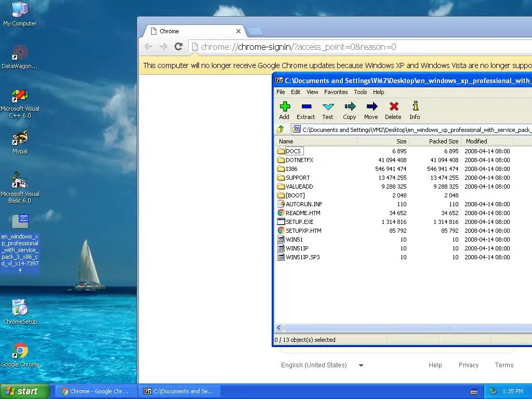Image resolution: width=532 pixels, height=399 pixels.
Task: Sort file list by Packed Size column
Action: [x=435, y=141]
